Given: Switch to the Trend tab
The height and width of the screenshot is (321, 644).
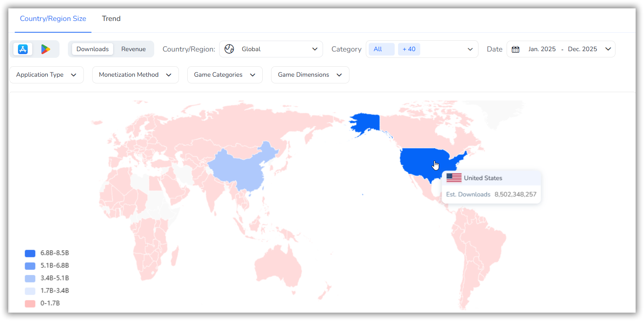Looking at the screenshot, I should (111, 18).
